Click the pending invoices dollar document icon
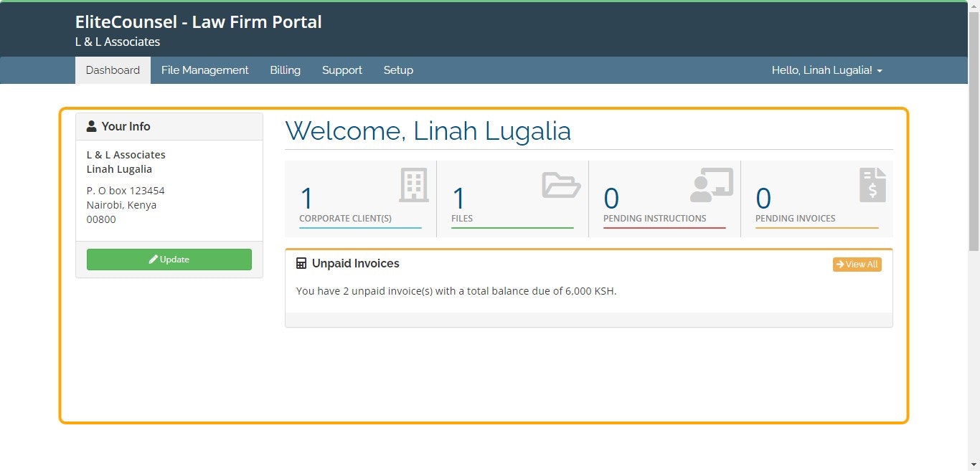This screenshot has width=980, height=471. click(872, 185)
